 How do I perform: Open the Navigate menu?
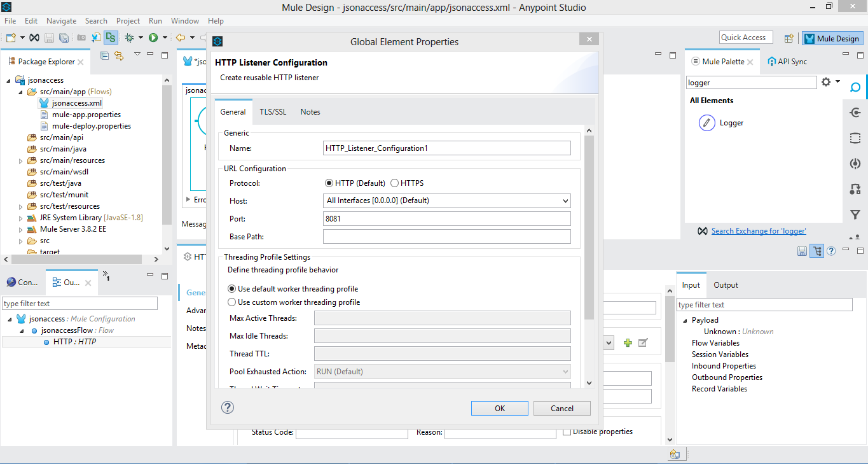click(x=61, y=21)
